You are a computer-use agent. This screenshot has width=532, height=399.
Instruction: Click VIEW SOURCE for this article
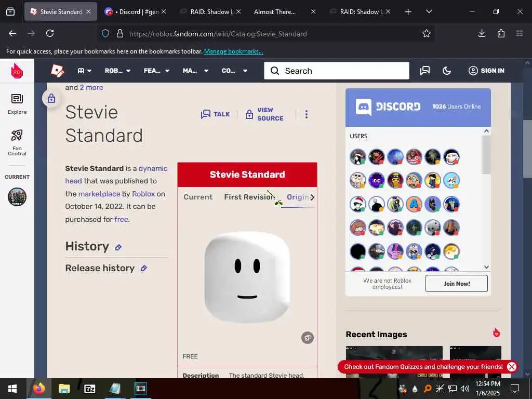264,114
